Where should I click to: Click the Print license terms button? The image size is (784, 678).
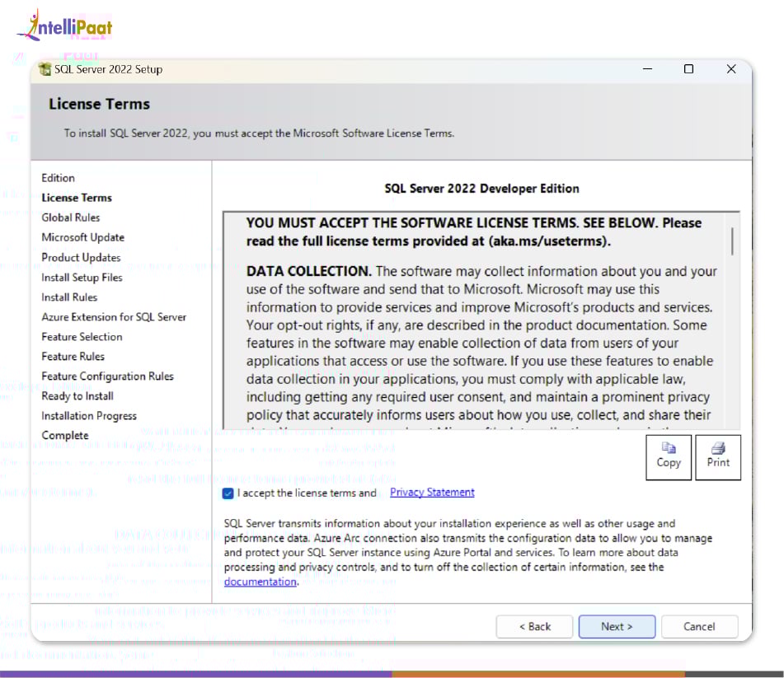tap(718, 456)
